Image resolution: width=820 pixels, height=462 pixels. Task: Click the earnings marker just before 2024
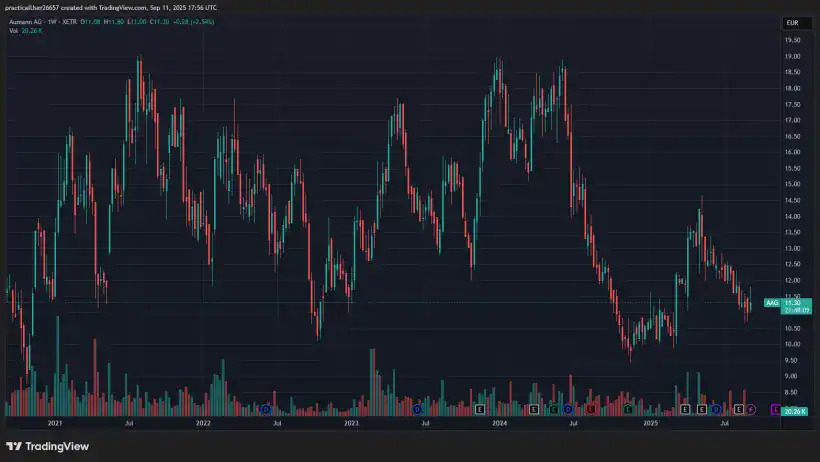tap(480, 409)
